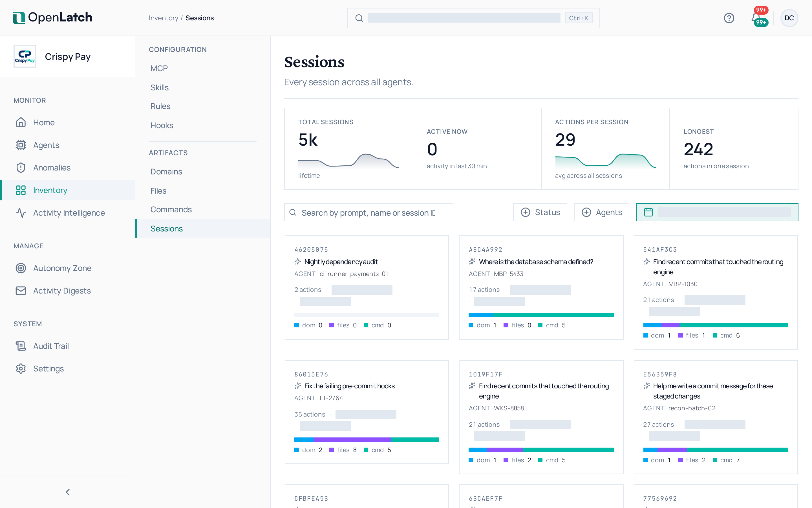The width and height of the screenshot is (812, 508).
Task: Open the Agents filter dropdown
Action: (601, 212)
